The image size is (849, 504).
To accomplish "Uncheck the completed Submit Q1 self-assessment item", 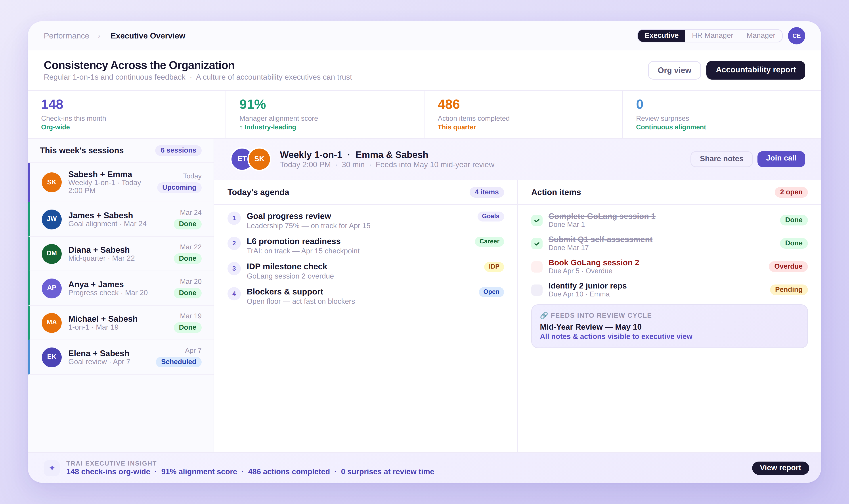I will pos(537,244).
